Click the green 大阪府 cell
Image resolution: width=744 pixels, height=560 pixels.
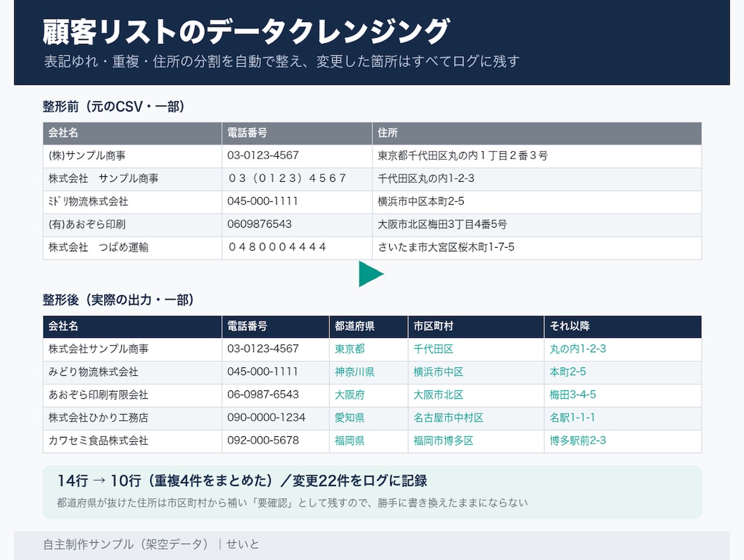369,395
